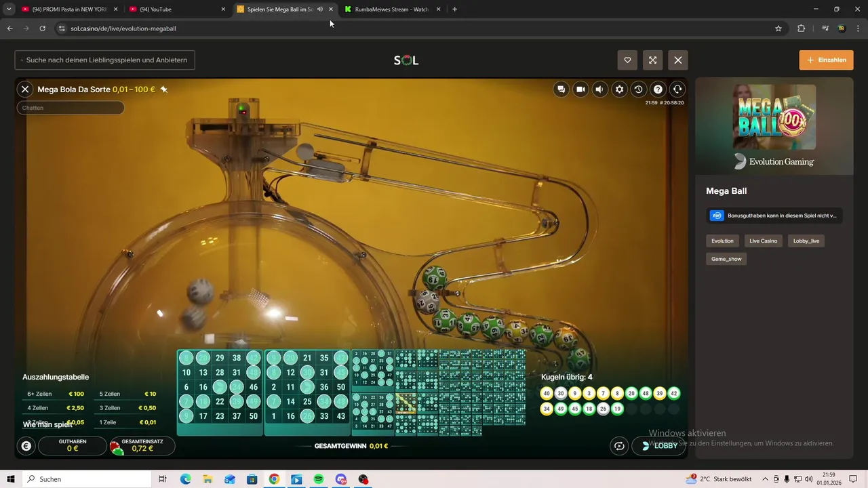
Task: Click the Auszahlungstabelle heading
Action: (56, 377)
